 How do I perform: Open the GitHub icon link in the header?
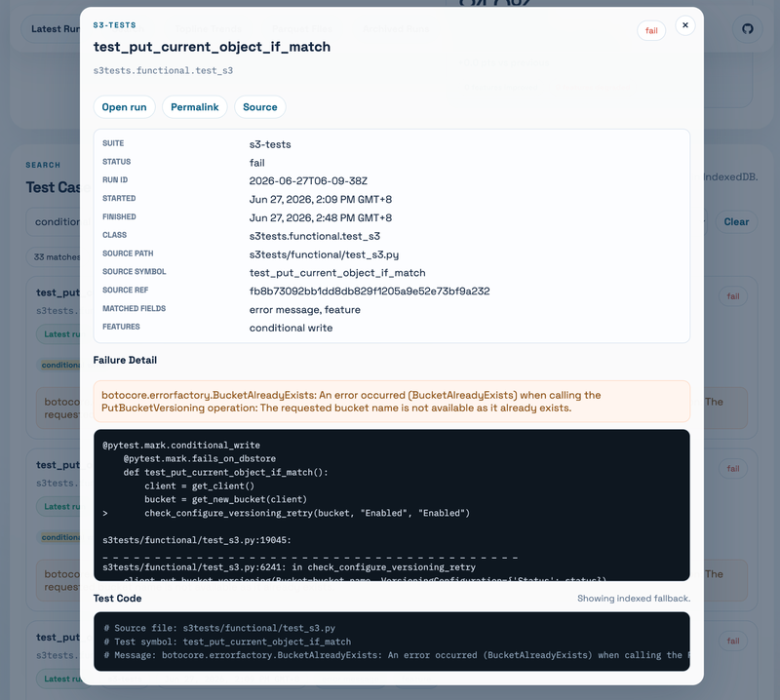[747, 29]
